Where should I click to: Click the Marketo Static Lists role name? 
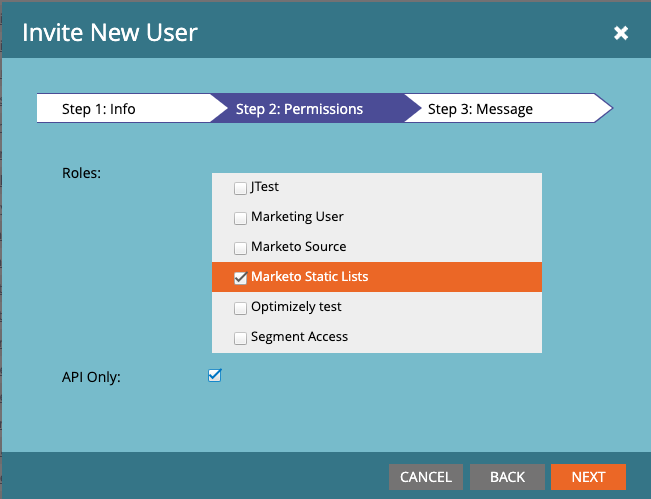pyautogui.click(x=309, y=277)
